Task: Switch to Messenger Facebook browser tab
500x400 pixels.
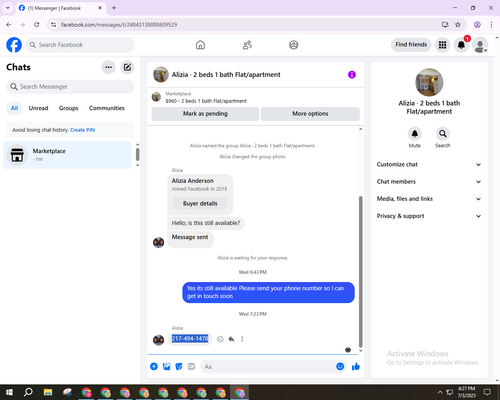Action: coord(60,8)
